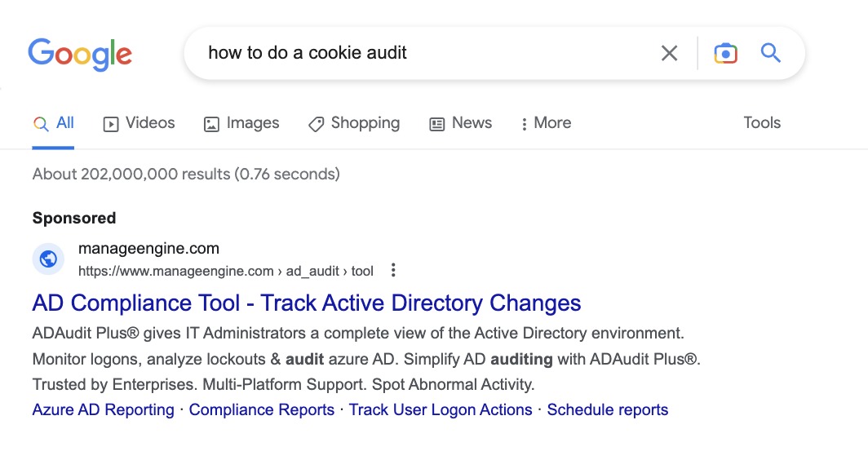Click the Azure AD Reporting sitelink
868x460 pixels.
[103, 410]
